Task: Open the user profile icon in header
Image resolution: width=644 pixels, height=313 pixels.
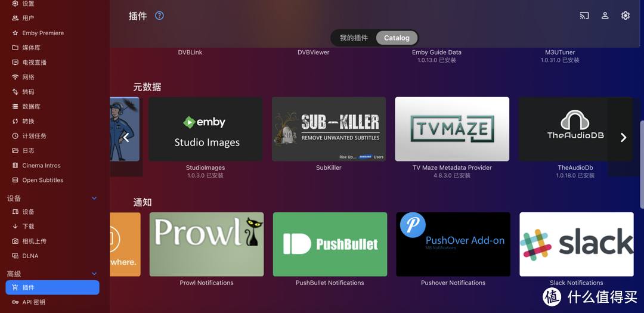Action: pos(605,16)
